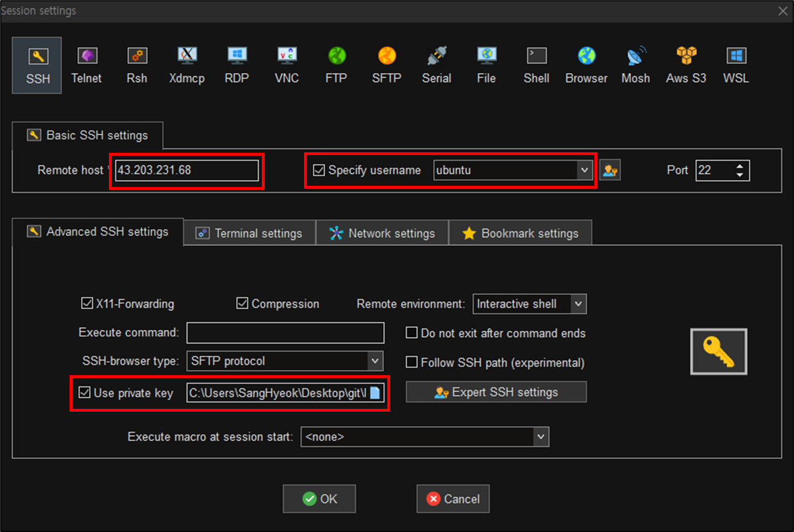Open the SSH-browser type dropdown
The height and width of the screenshot is (532, 794).
pos(375,361)
